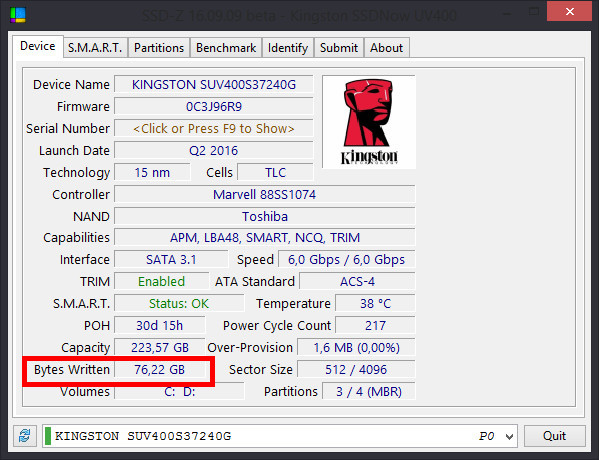
Task: Click the Bytes Written value 76,22 GB
Action: click(x=160, y=369)
